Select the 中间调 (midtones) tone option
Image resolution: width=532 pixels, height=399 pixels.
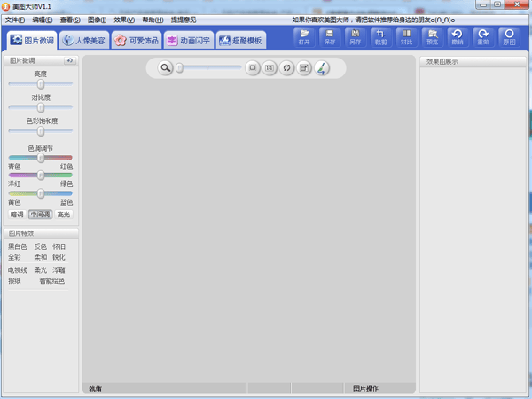(x=40, y=215)
